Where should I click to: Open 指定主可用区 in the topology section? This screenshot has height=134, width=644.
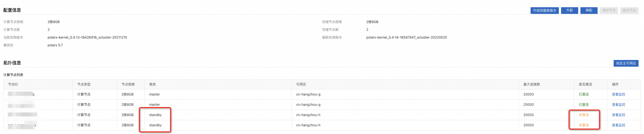point(626,63)
